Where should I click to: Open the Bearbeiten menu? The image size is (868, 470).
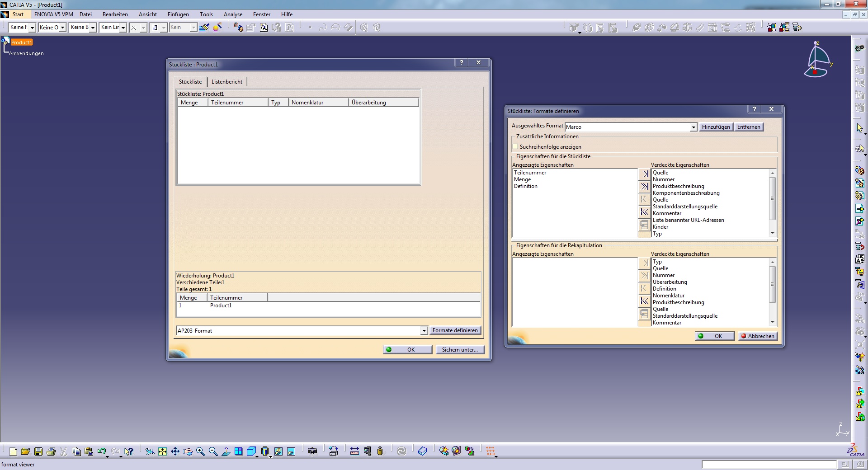(115, 14)
